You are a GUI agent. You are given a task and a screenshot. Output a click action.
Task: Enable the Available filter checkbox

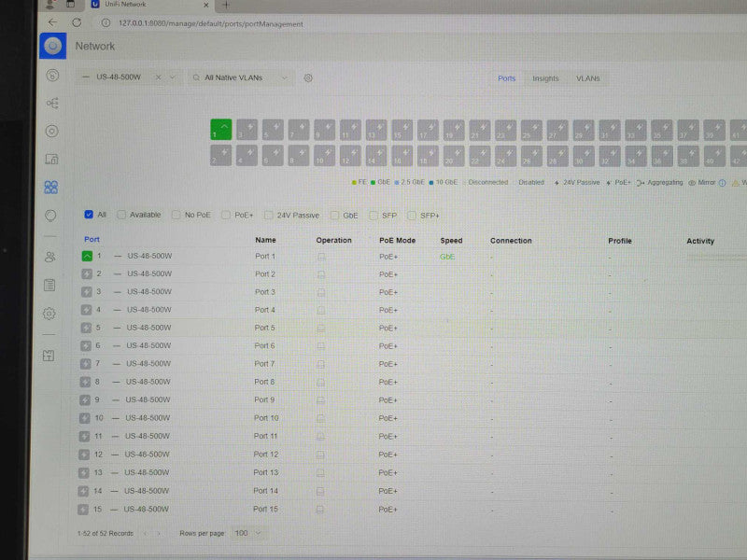[121, 215]
